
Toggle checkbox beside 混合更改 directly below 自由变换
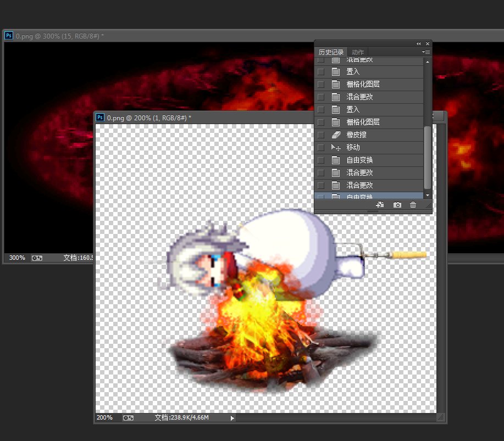[321, 173]
